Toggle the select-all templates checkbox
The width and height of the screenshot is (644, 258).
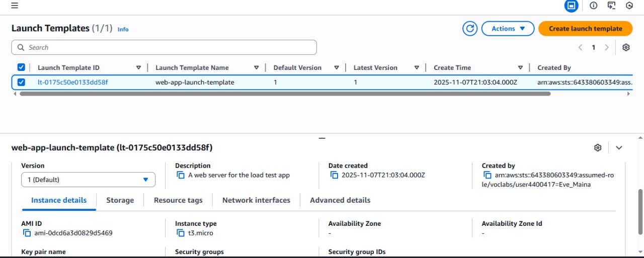(21, 67)
